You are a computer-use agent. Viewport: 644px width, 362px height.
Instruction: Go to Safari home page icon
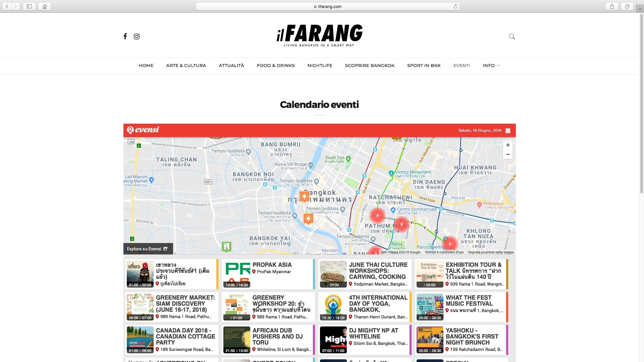[44, 6]
